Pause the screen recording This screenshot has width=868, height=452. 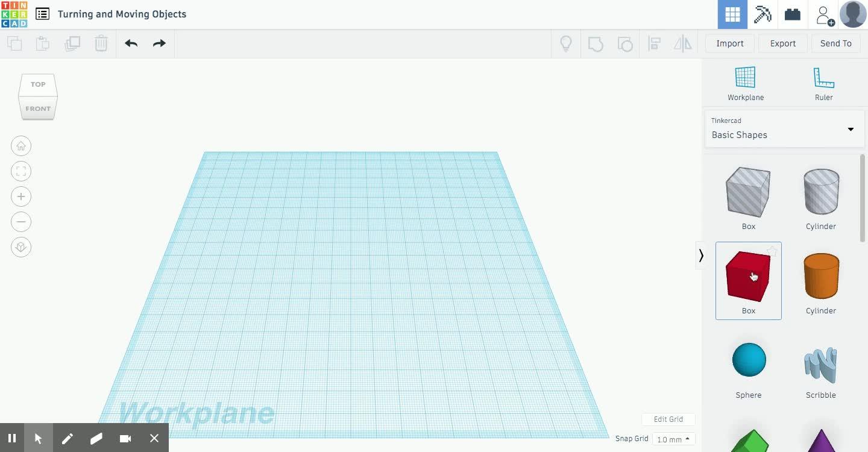[12, 438]
